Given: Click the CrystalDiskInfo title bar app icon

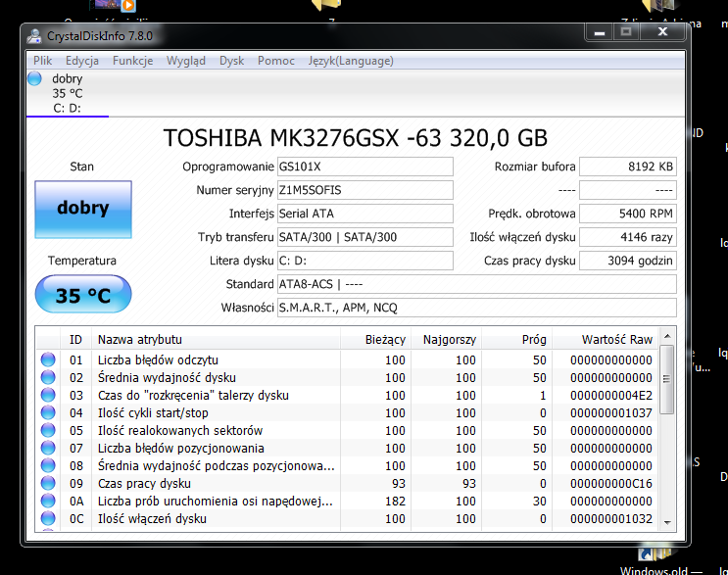Looking at the screenshot, I should [34, 36].
